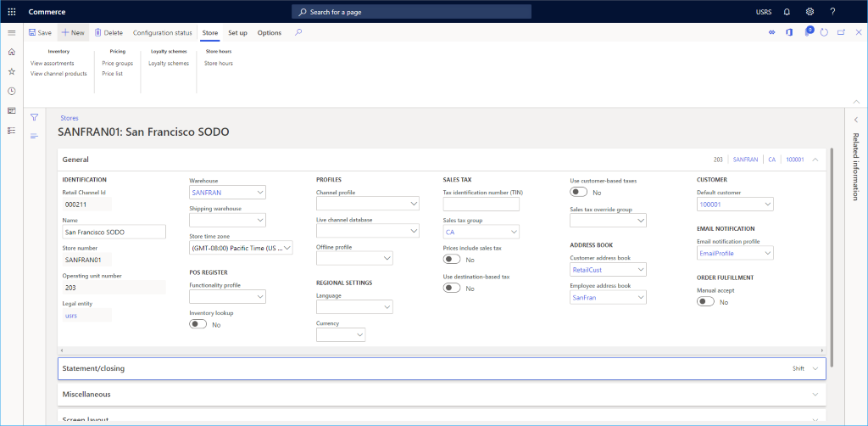Click the Save button
868x426 pixels.
click(x=40, y=33)
